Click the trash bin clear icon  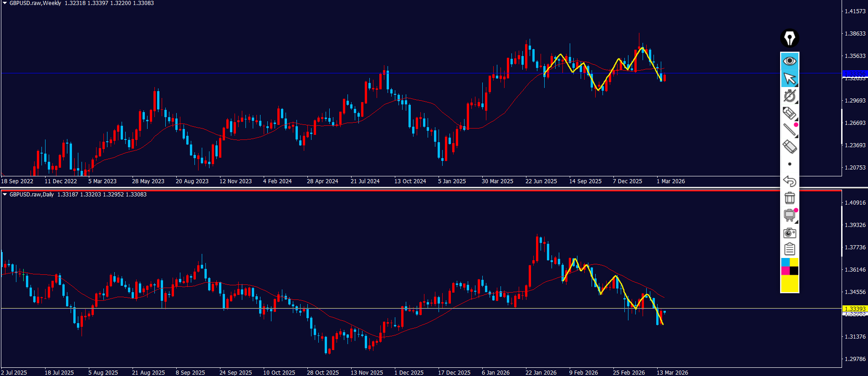[x=789, y=198]
